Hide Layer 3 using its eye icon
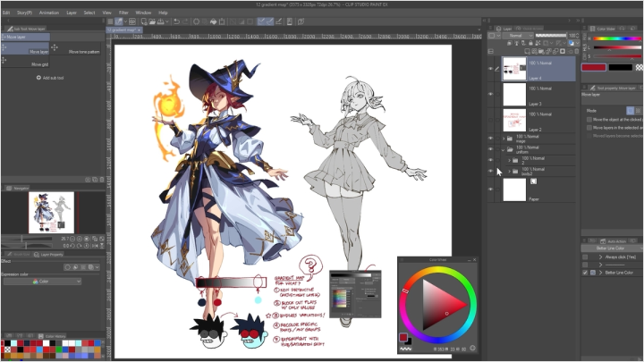The height and width of the screenshot is (362, 644). (490, 94)
